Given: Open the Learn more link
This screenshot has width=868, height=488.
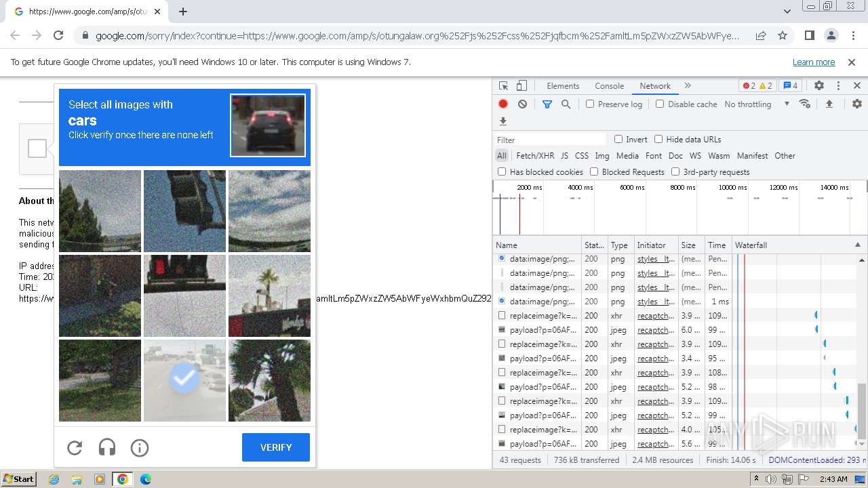Looking at the screenshot, I should pos(814,62).
